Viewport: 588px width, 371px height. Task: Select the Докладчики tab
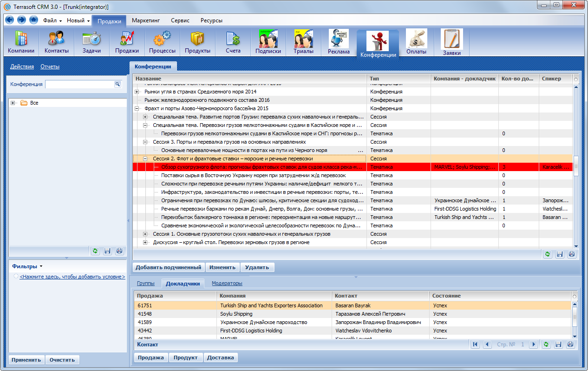pyautogui.click(x=183, y=283)
